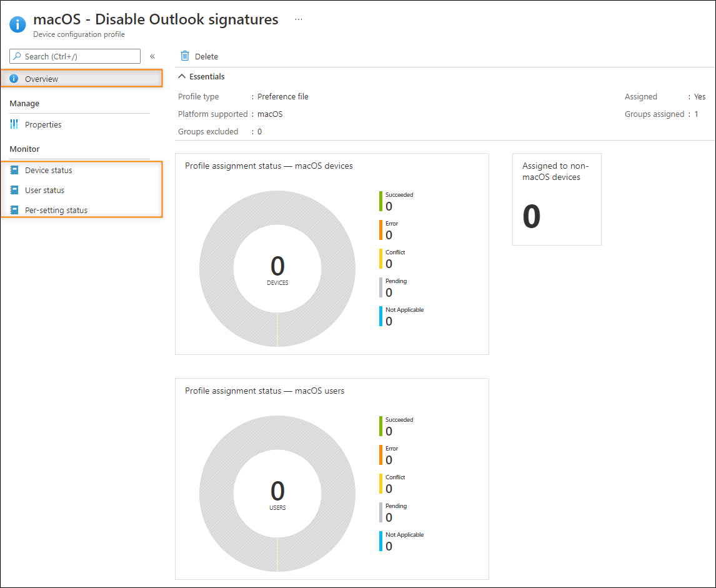Collapse the sidebar with the double chevron
Viewport: 716px width, 588px height.
click(x=152, y=56)
